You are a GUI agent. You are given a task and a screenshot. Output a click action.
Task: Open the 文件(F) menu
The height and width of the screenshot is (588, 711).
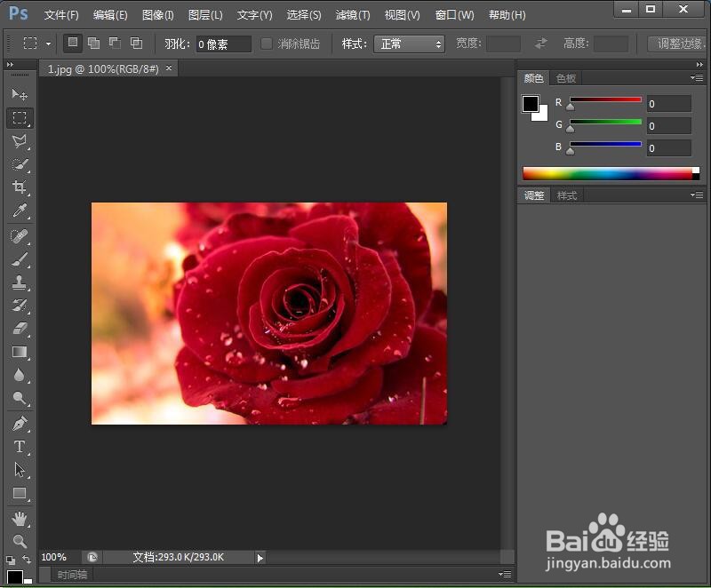(x=61, y=15)
